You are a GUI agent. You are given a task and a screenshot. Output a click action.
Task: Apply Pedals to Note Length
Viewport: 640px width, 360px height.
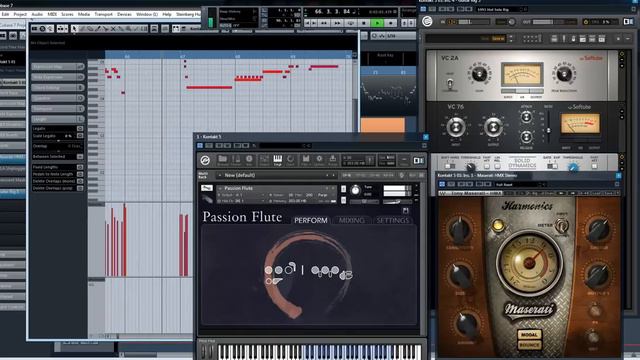80,174
